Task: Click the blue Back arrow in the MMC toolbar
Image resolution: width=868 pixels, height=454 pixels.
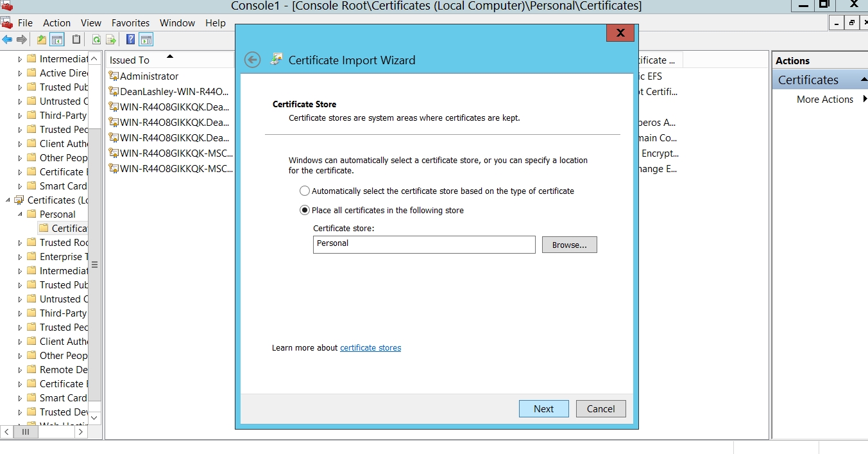Action: [x=7, y=40]
